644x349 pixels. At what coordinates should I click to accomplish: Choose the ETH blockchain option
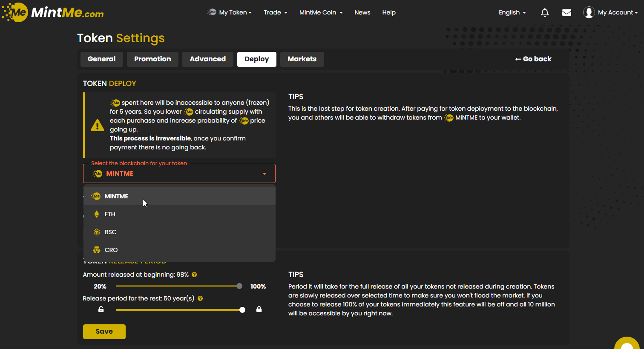(x=110, y=214)
